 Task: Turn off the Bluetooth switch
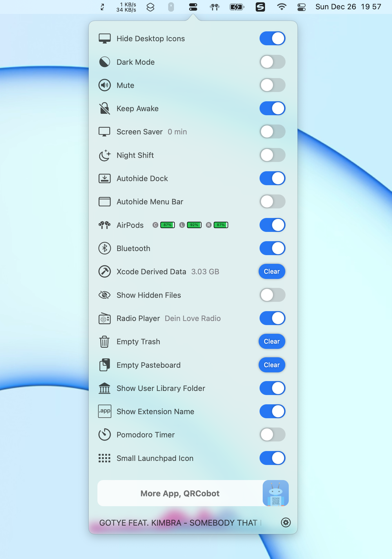[272, 248]
